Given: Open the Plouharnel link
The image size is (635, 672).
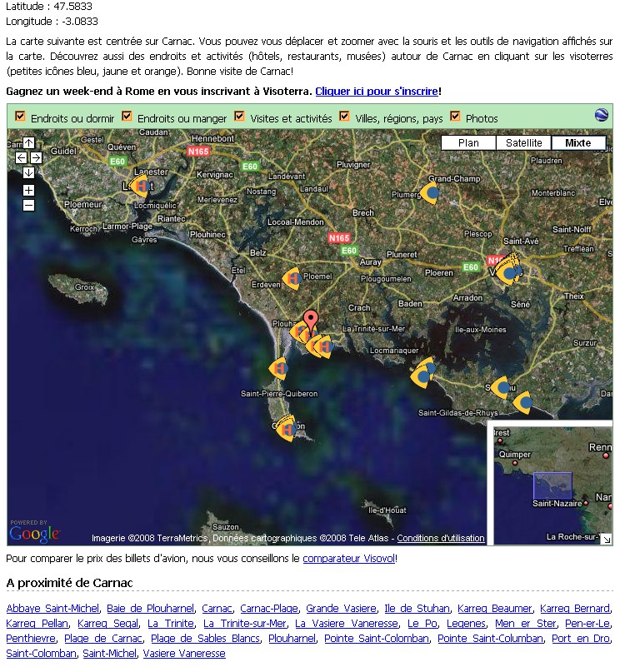Looking at the screenshot, I should click(292, 639).
